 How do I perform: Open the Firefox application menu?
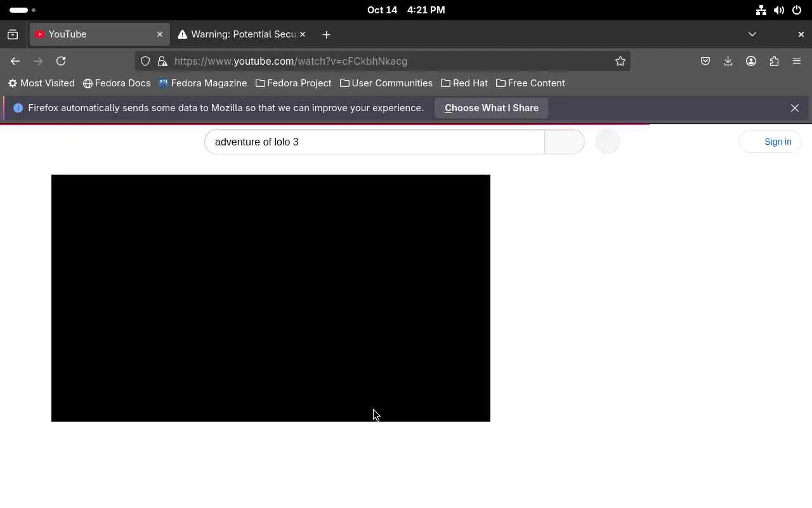[x=797, y=61]
